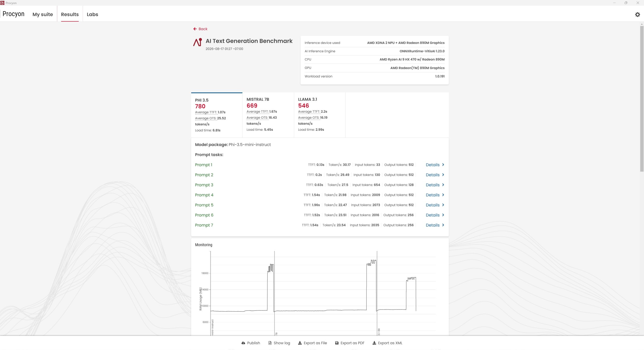
Task: Click the Show log document icon
Action: (270, 343)
